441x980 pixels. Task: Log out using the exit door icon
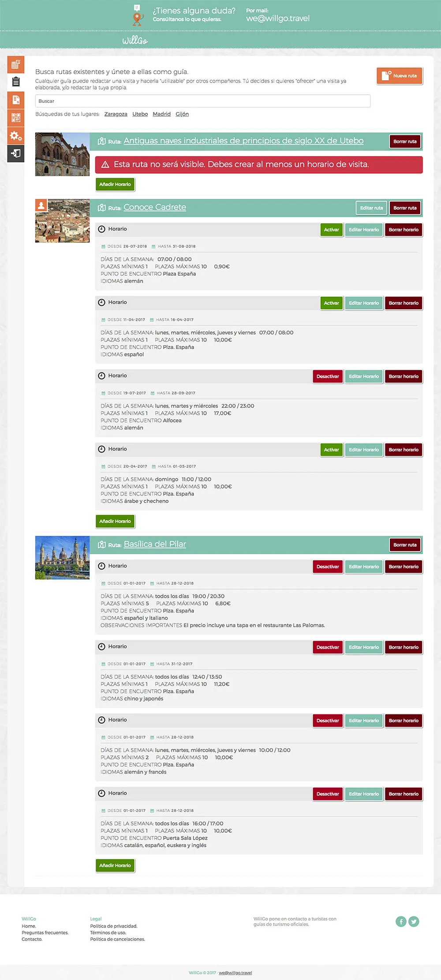tap(16, 154)
